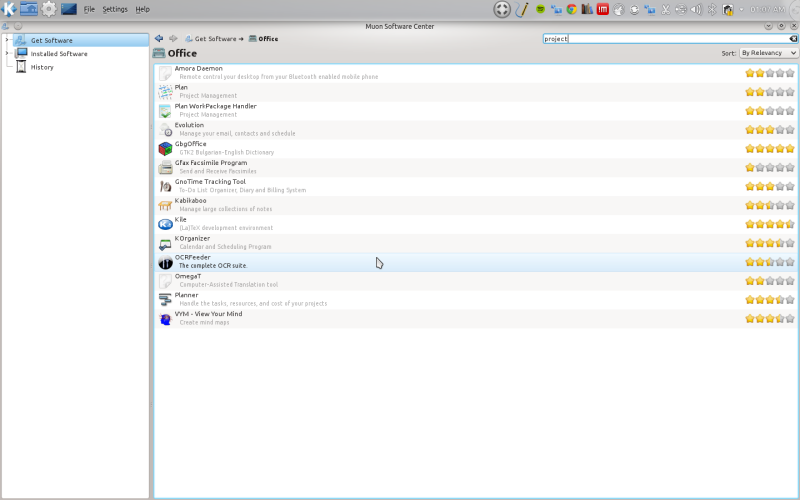Expand the Installed Software tree node

(x=7, y=53)
